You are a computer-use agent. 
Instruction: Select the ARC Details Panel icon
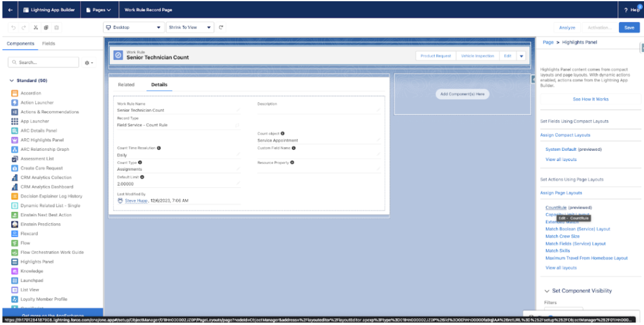pyautogui.click(x=14, y=131)
